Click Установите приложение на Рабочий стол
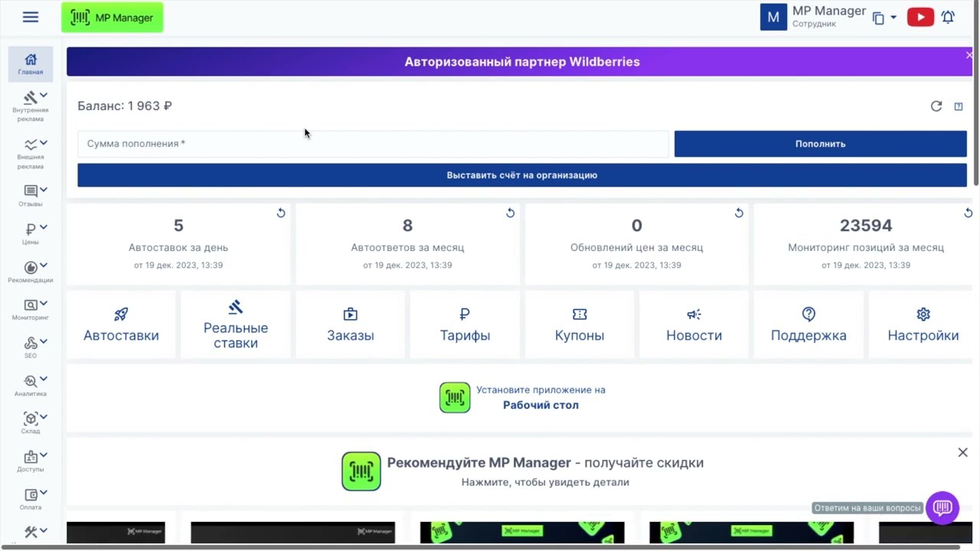The width and height of the screenshot is (980, 551). pos(522,398)
